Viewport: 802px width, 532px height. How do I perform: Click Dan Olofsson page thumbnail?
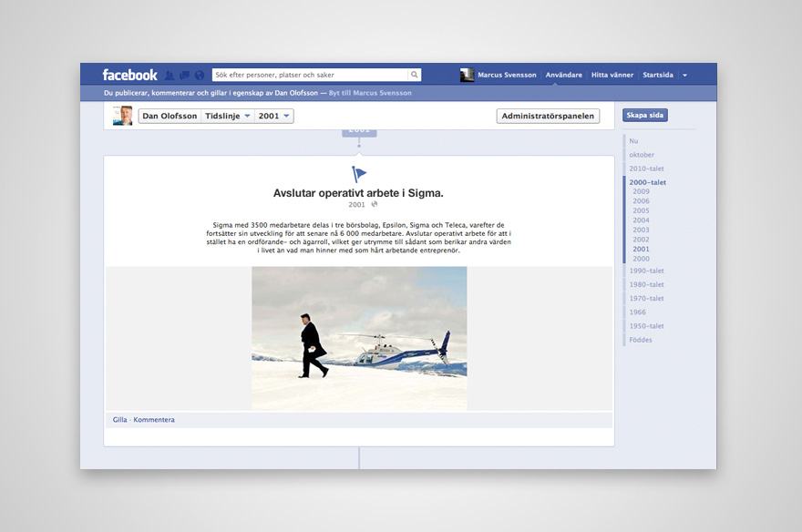tap(123, 116)
